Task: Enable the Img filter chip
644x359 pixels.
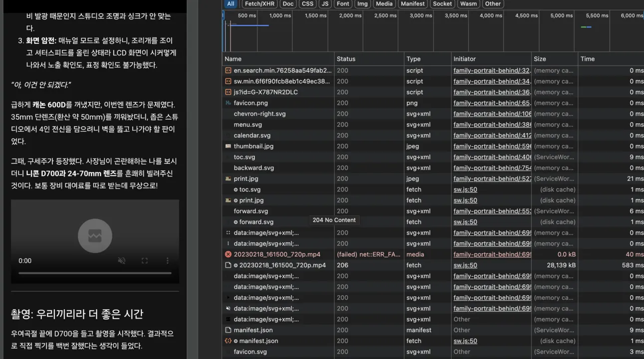Action: tap(363, 3)
